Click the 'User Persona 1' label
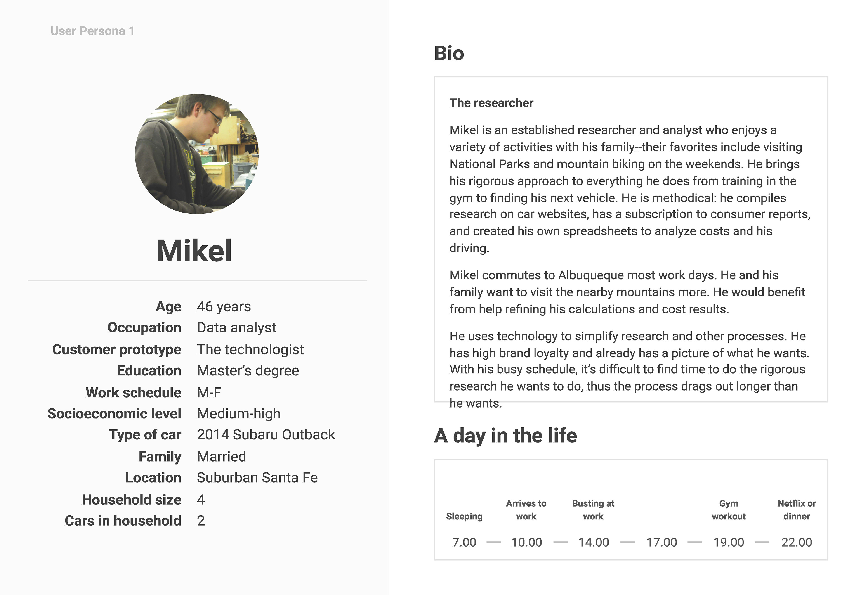 point(92,31)
